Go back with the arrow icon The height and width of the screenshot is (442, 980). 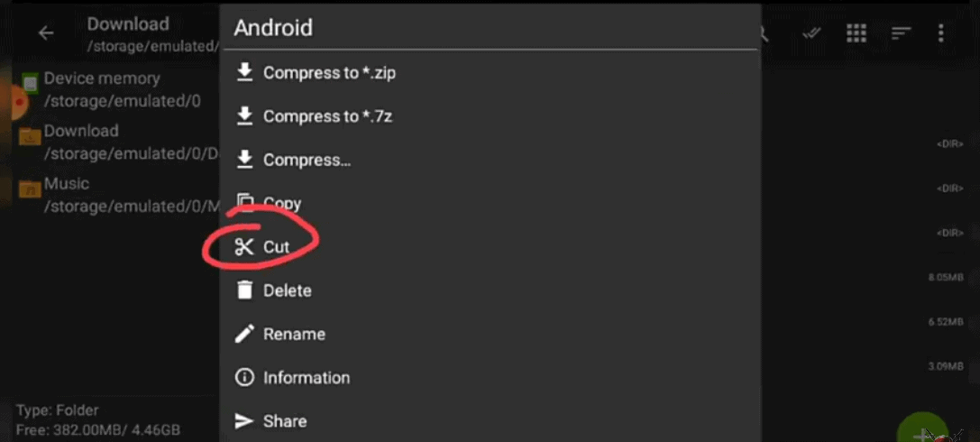point(46,33)
